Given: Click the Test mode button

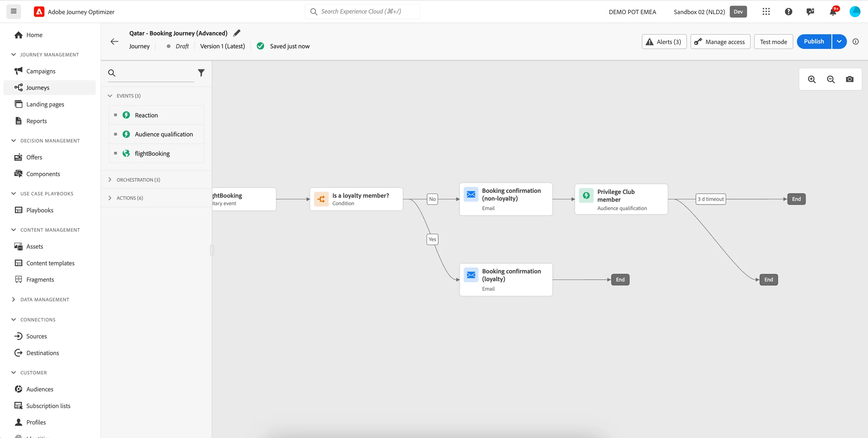Looking at the screenshot, I should pyautogui.click(x=773, y=42).
